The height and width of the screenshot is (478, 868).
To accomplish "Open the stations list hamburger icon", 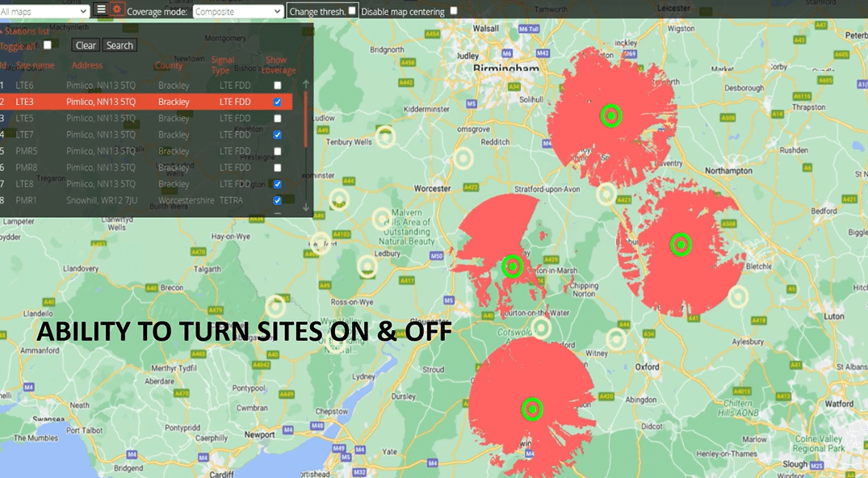I will coord(101,10).
